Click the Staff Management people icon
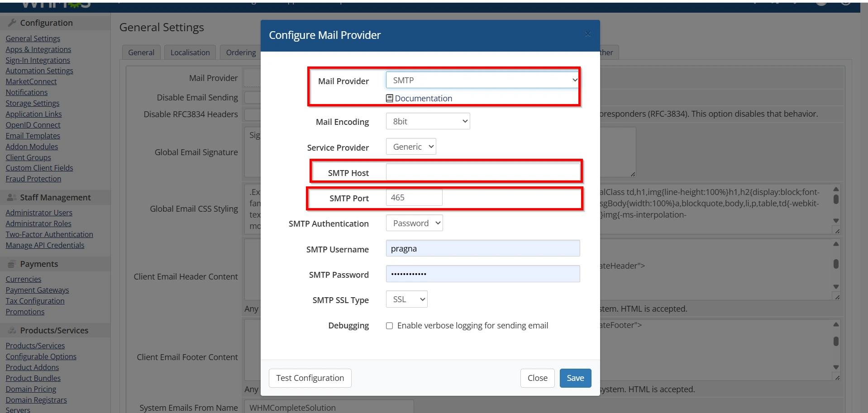This screenshot has width=868, height=413. tap(12, 197)
